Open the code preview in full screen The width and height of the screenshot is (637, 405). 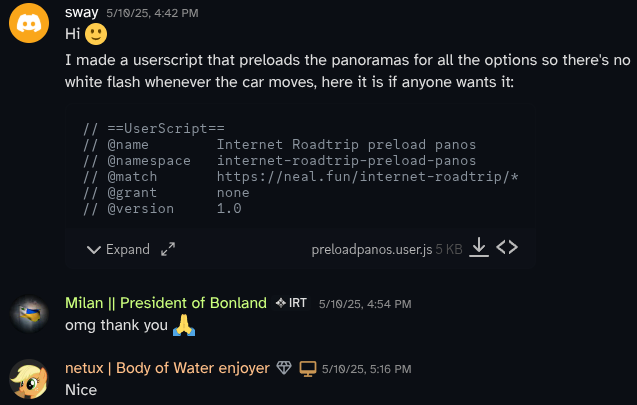(x=168, y=249)
